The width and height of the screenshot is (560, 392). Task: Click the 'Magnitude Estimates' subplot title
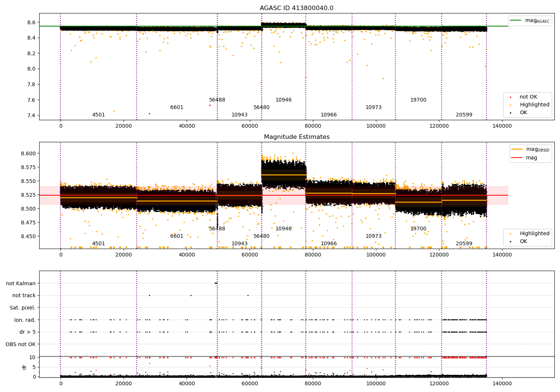[296, 137]
